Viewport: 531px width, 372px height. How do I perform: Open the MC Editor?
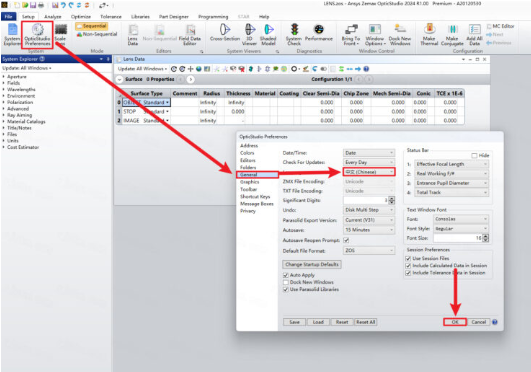[x=501, y=26]
